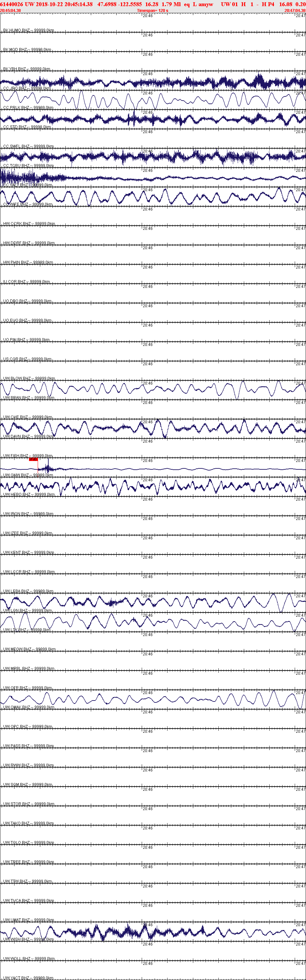This screenshot has width=306, height=980.
Task: Select the UW UMAT BHZ channel label
Action: 29,919
